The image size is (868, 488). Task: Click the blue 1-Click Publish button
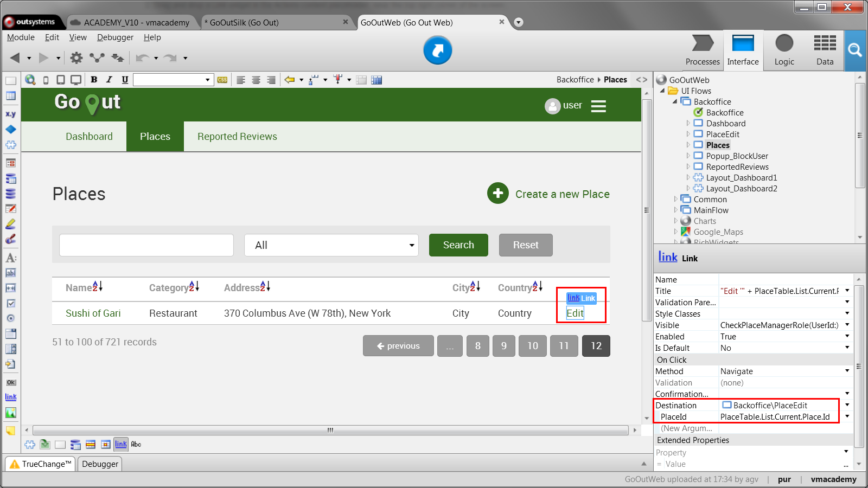[437, 50]
